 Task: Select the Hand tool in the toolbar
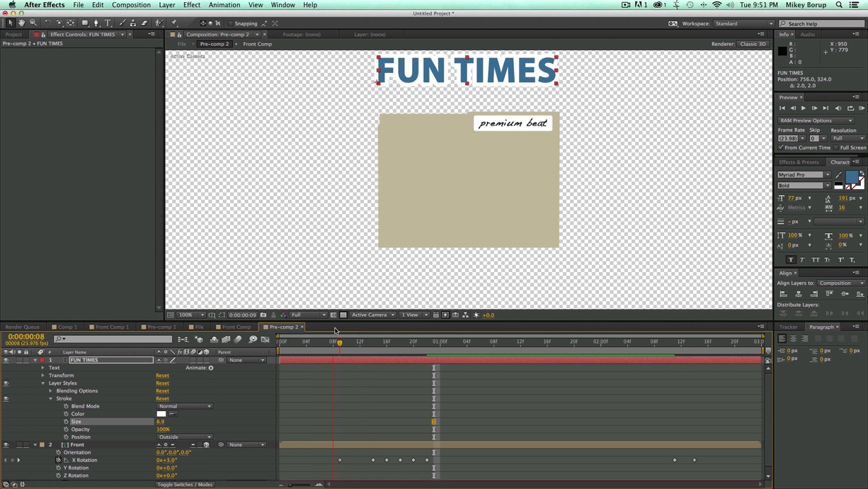pos(21,23)
